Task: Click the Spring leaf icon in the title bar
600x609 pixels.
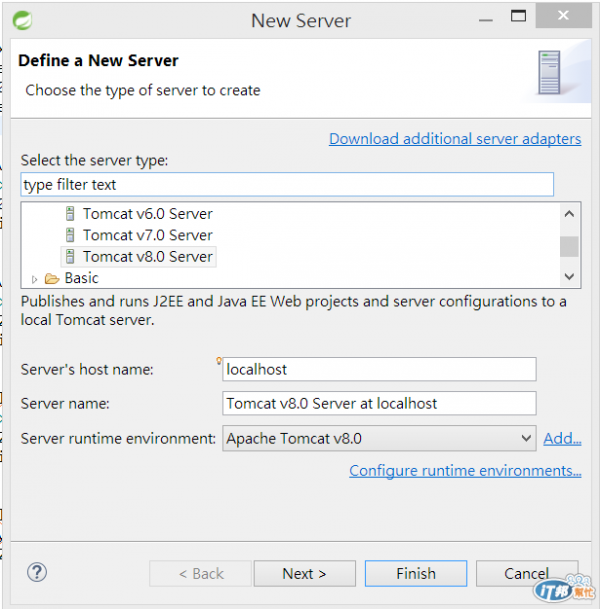Action: [x=22, y=20]
